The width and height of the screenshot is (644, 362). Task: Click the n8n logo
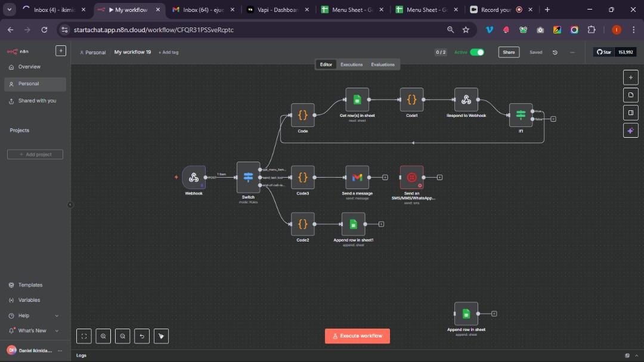click(18, 51)
